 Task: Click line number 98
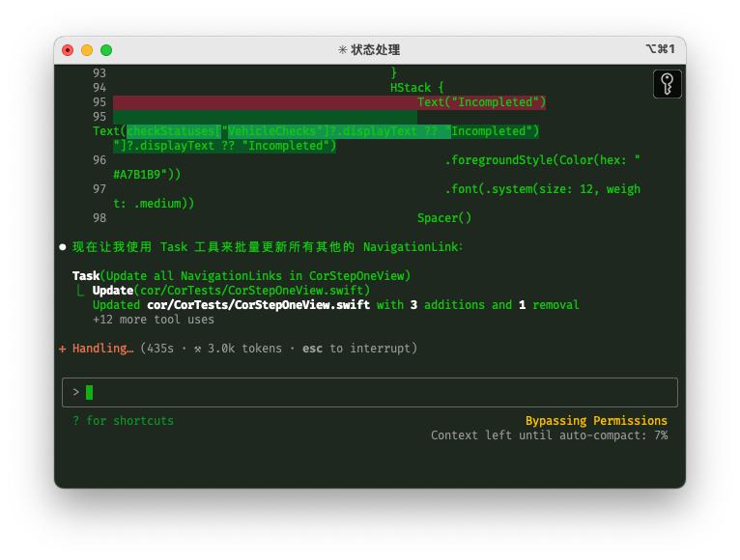click(100, 218)
